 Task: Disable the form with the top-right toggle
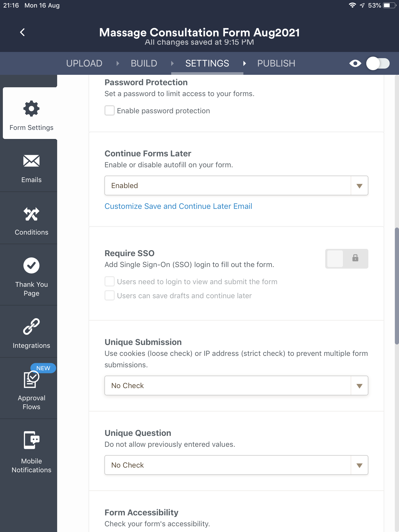(378, 63)
